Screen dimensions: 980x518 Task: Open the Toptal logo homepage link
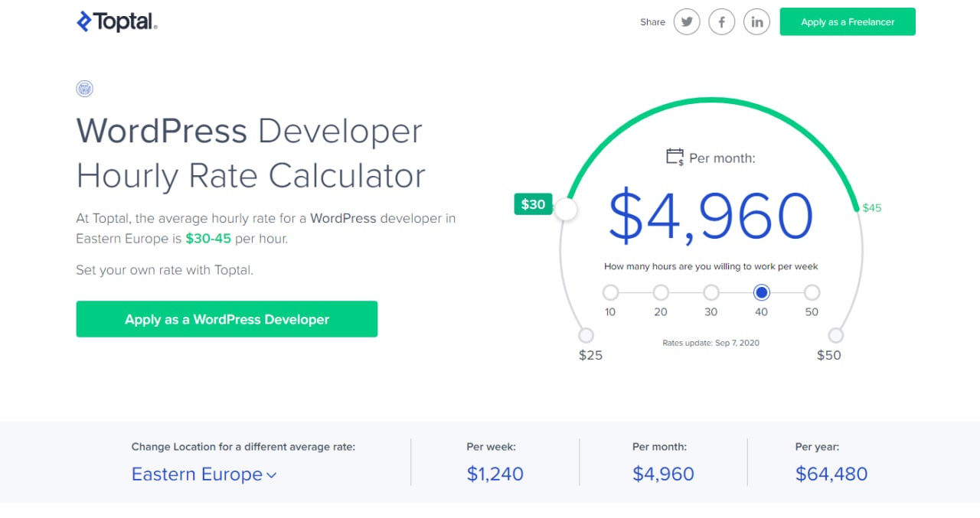117,21
